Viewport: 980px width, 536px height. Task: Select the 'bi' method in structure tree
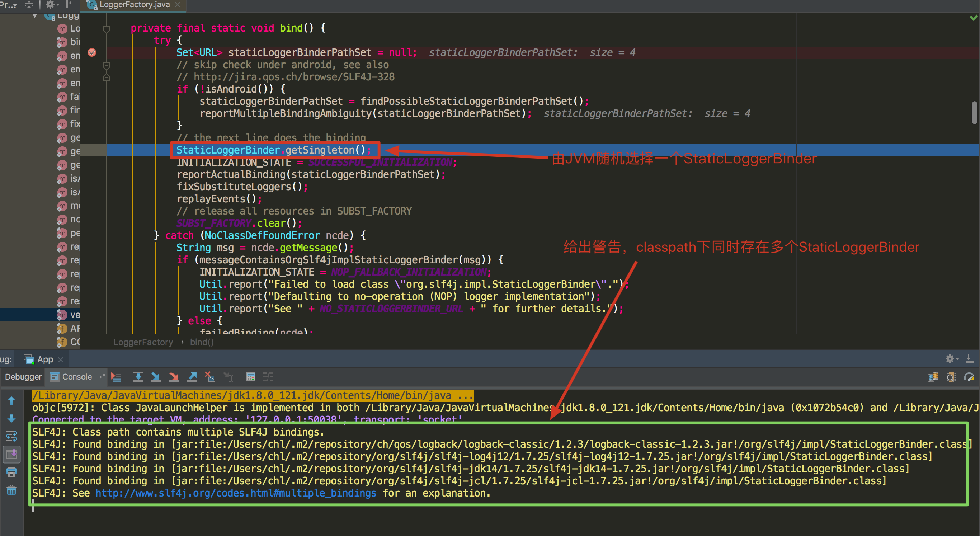coord(69,42)
